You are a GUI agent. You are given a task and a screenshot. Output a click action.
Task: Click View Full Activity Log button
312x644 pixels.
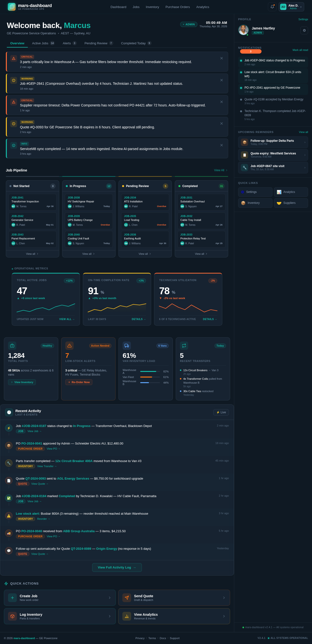click(x=117, y=568)
